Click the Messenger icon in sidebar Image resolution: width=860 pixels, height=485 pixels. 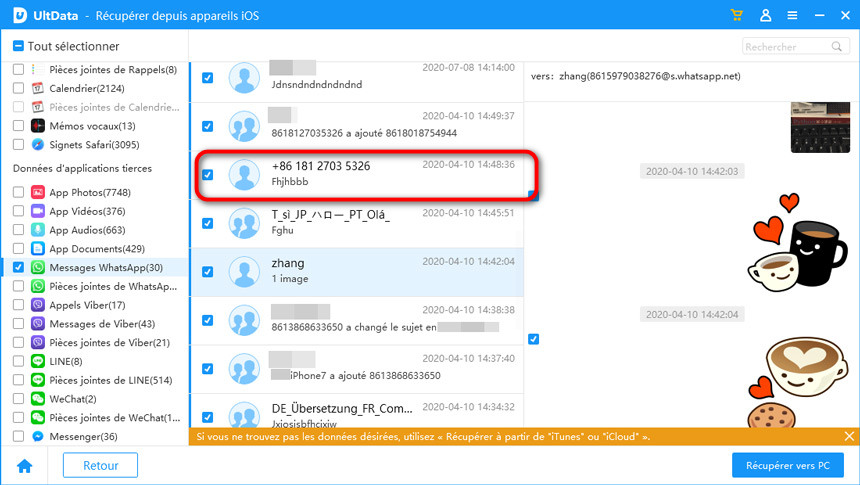[x=38, y=437]
